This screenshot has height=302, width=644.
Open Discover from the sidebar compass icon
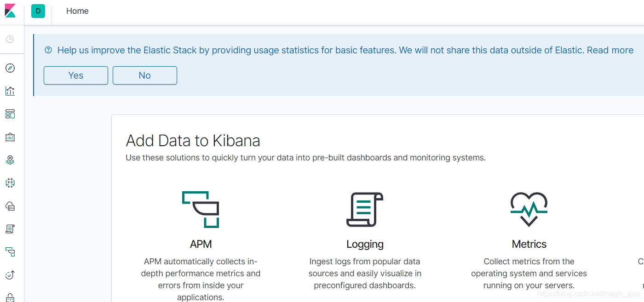(x=10, y=68)
